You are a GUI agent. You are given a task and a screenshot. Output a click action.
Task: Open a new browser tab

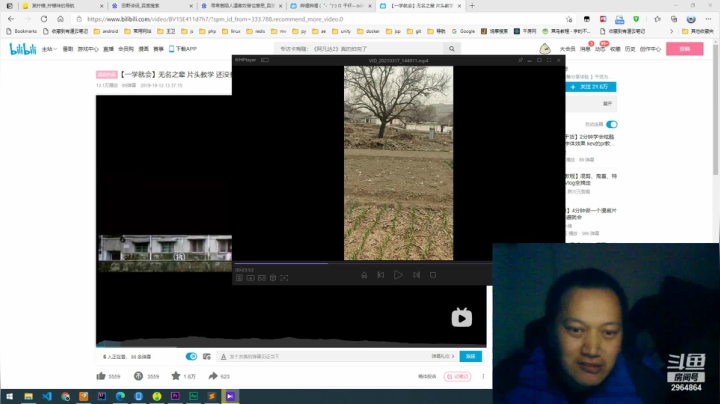pyautogui.click(x=472, y=6)
